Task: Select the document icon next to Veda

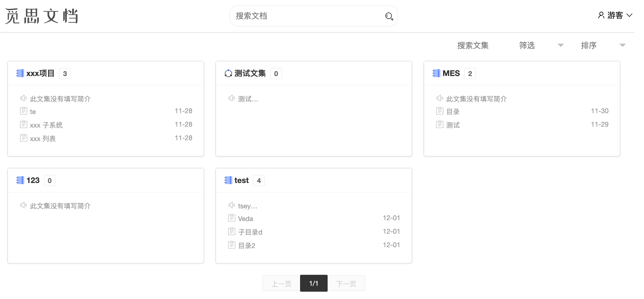Action: pos(232,217)
